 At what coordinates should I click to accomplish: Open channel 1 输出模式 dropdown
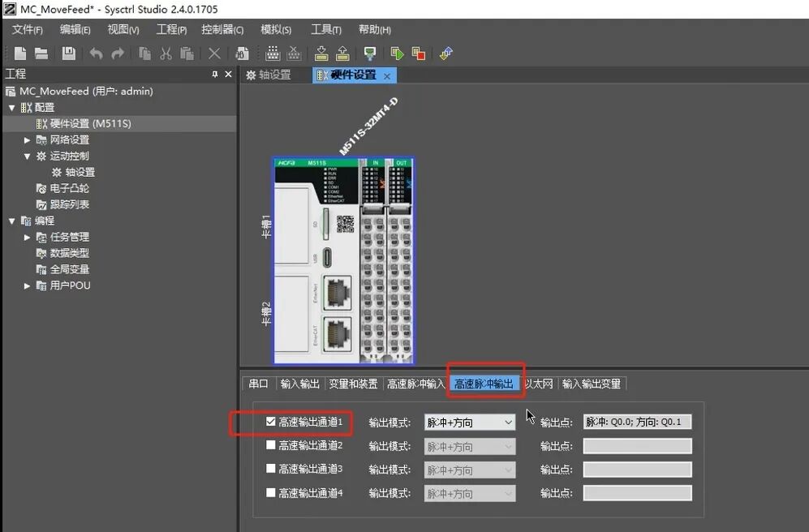click(x=470, y=423)
